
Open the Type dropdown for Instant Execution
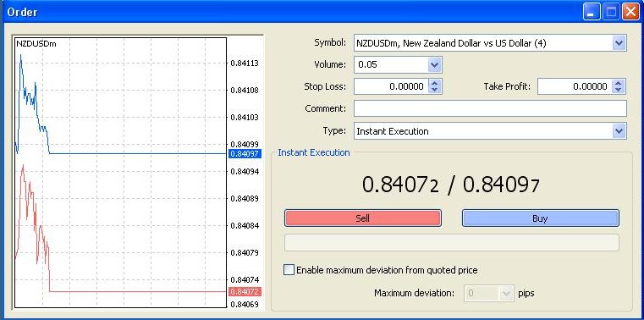pos(619,131)
